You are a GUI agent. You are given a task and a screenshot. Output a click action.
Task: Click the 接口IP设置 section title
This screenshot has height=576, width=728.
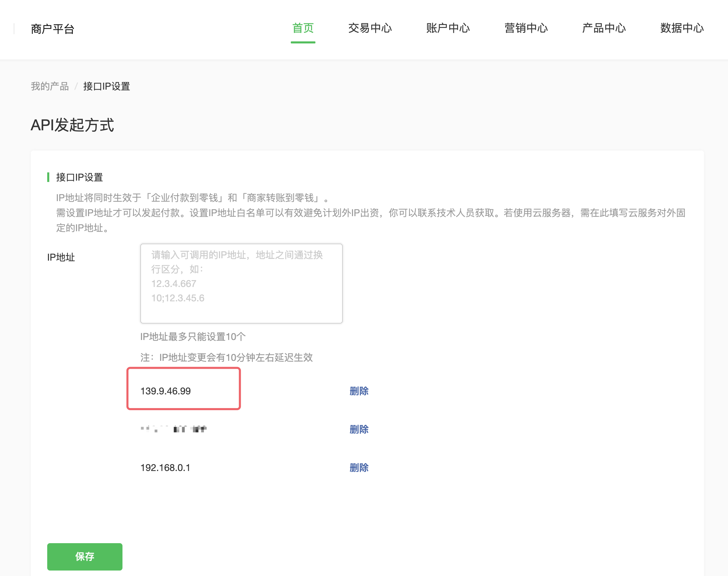(x=79, y=177)
